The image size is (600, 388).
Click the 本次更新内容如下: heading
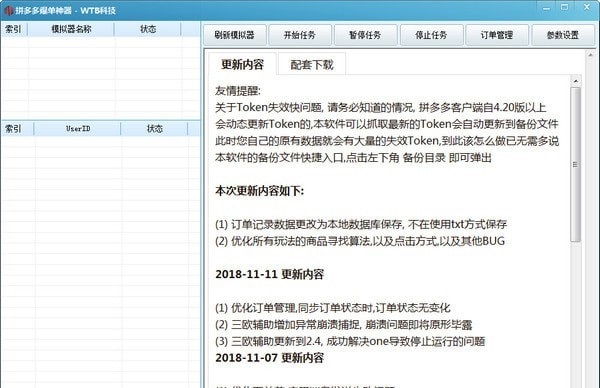259,191
